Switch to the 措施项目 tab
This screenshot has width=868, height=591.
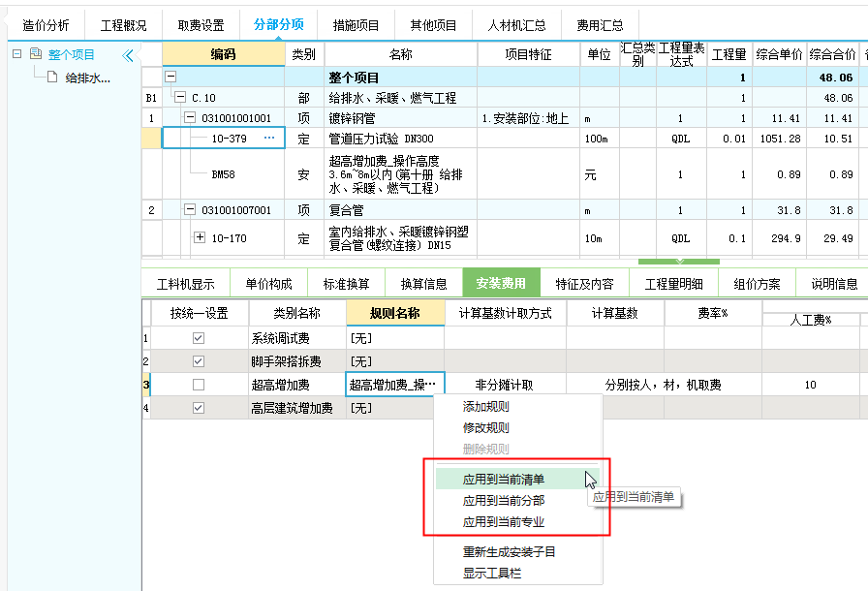pos(356,25)
